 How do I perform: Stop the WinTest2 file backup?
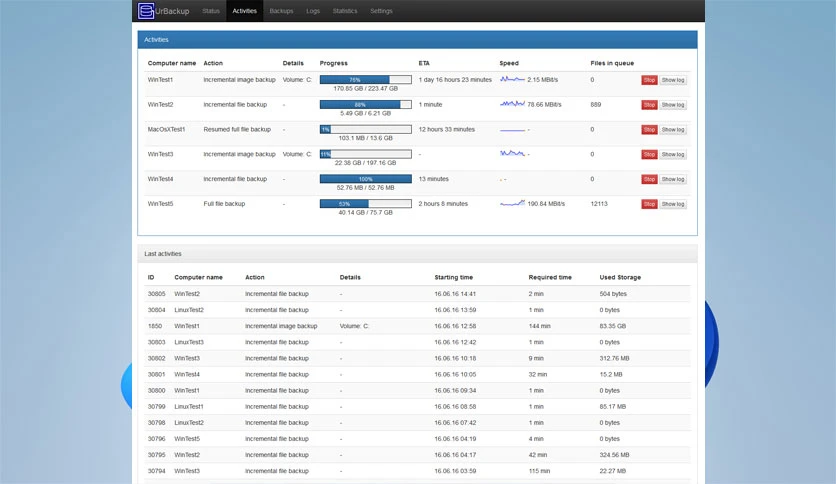649,105
